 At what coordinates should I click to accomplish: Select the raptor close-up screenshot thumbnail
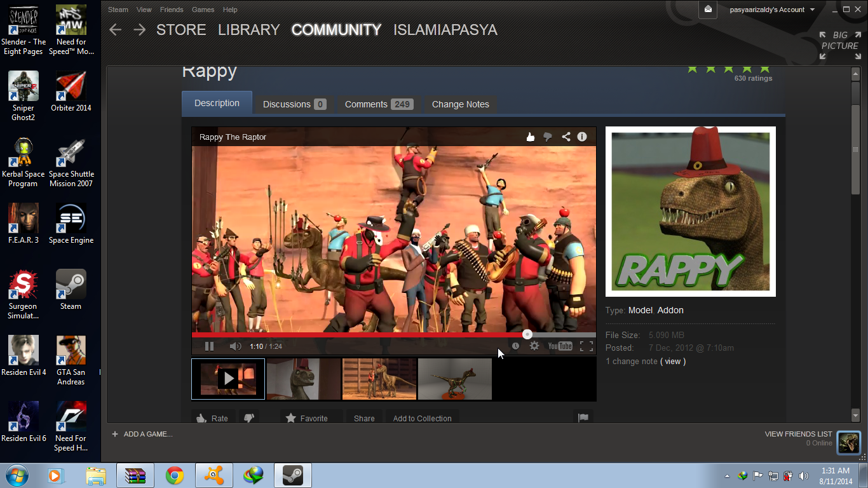click(304, 379)
